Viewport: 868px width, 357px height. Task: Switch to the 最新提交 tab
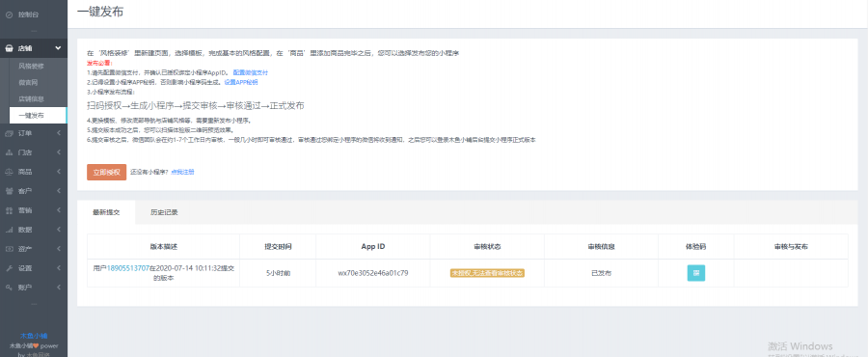tap(106, 212)
